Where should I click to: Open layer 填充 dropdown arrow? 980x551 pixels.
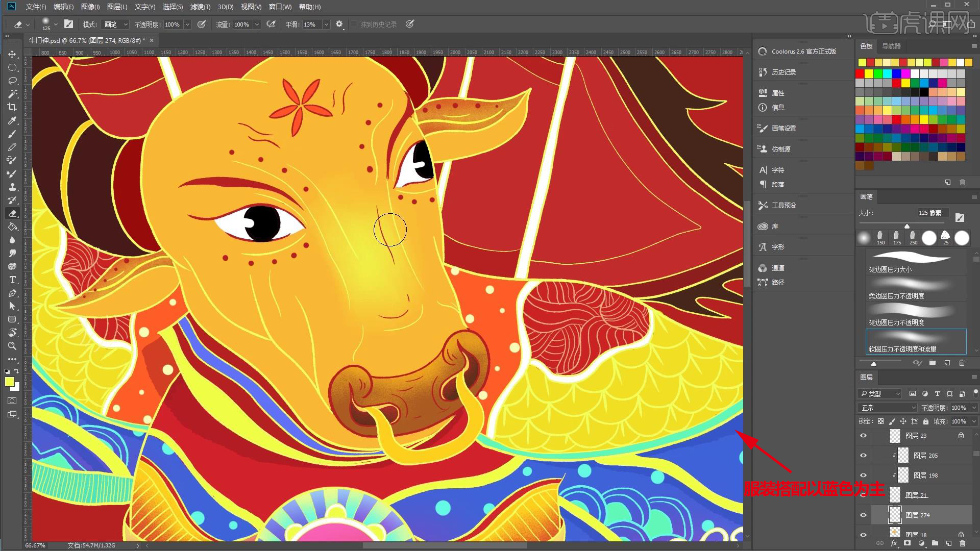(974, 421)
